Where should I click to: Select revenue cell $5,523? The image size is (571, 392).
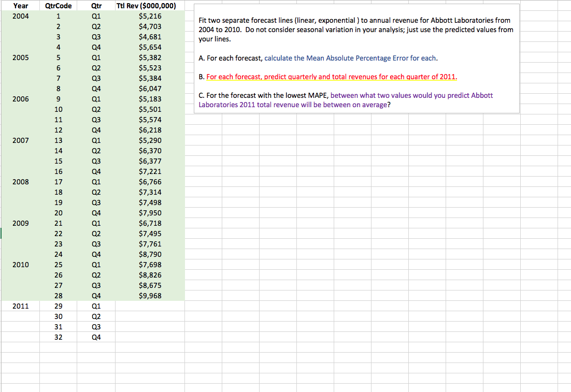[x=150, y=68]
